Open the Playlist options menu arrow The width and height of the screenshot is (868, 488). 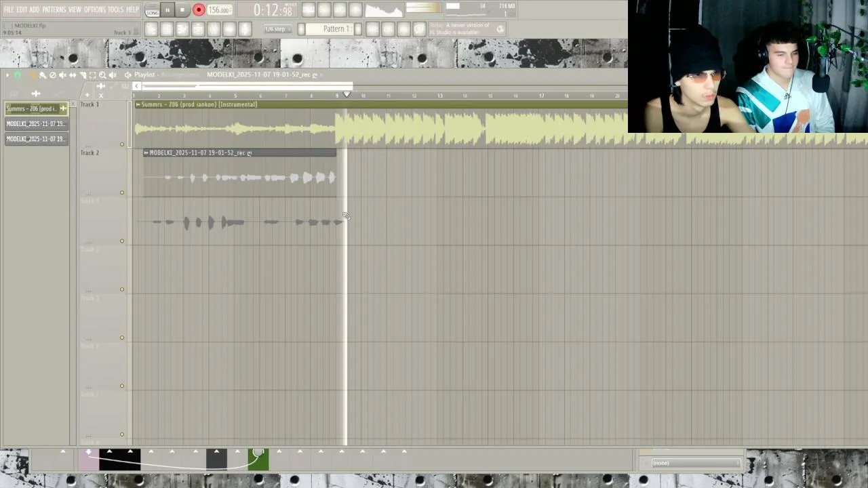pyautogui.click(x=7, y=75)
